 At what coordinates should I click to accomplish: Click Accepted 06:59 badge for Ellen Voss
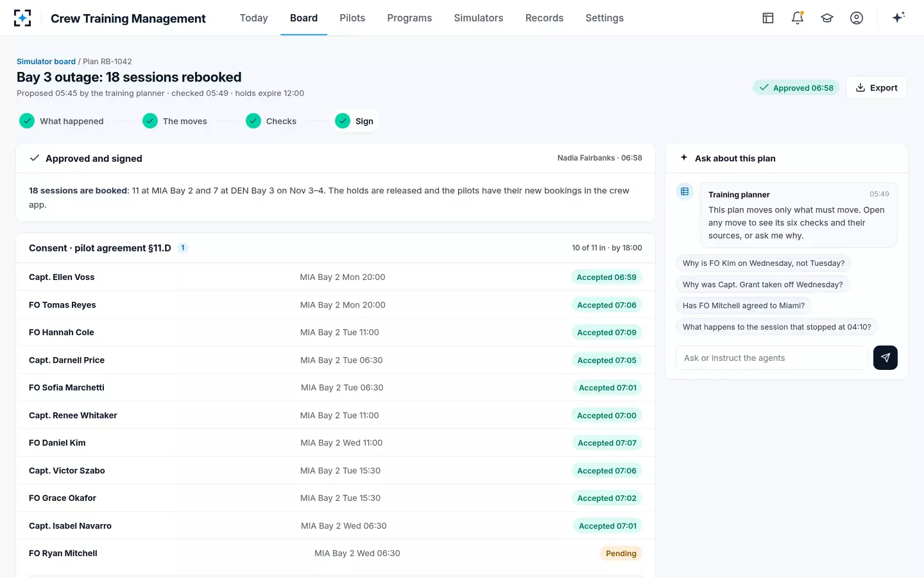click(x=606, y=277)
